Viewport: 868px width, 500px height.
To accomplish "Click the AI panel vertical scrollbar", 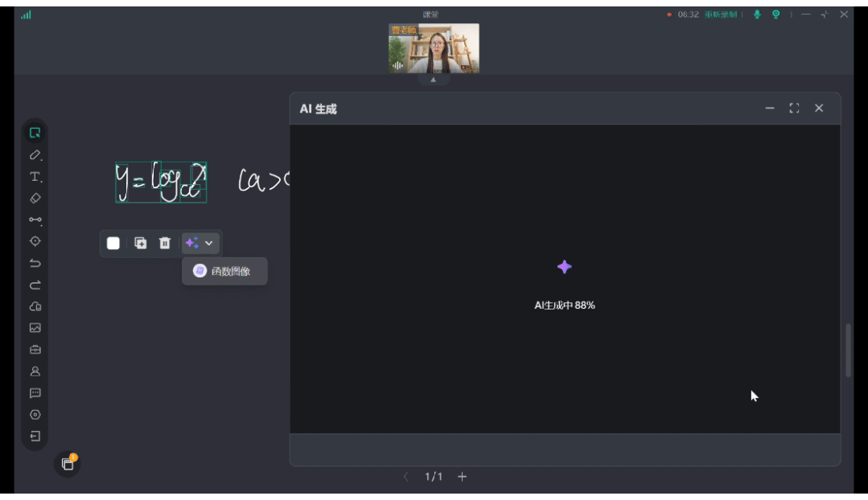I will [848, 350].
